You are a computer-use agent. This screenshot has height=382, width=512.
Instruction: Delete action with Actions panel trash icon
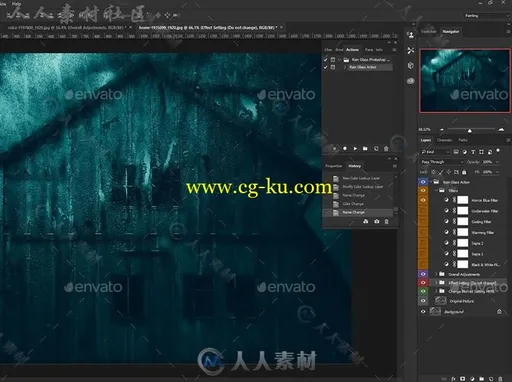(386, 149)
